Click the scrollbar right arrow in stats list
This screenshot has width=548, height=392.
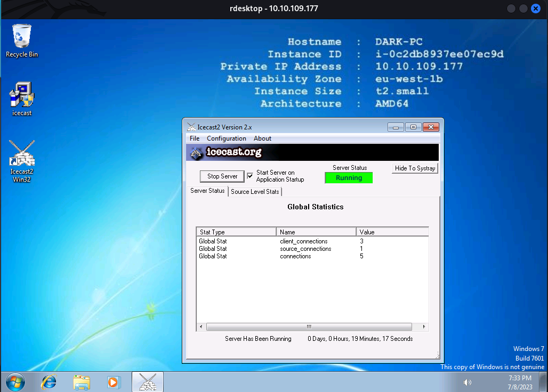click(x=424, y=326)
